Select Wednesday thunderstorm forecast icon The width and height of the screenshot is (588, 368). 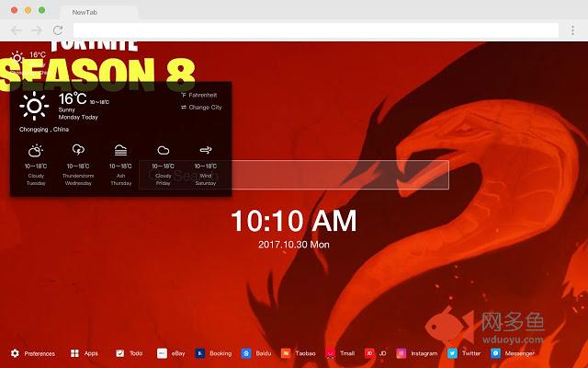pos(78,150)
